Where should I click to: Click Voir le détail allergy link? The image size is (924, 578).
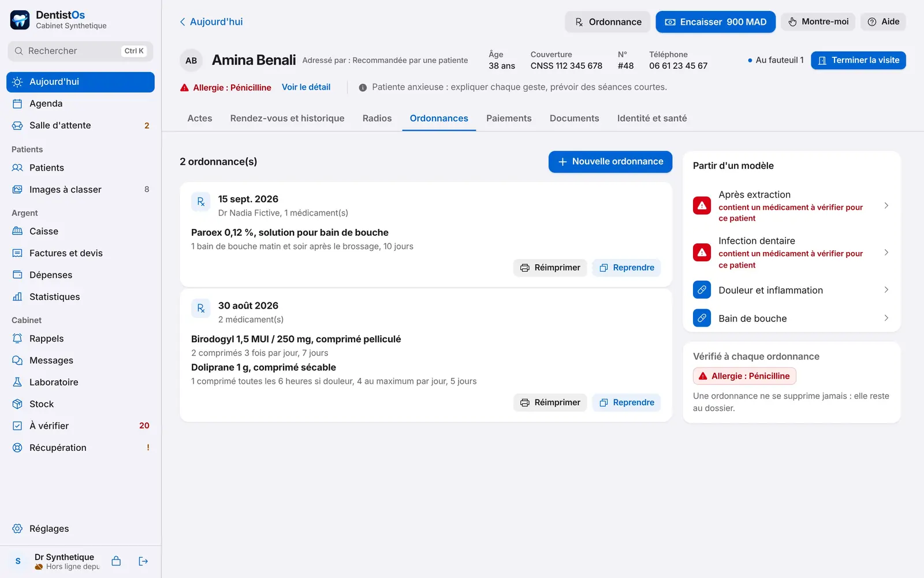tap(306, 87)
